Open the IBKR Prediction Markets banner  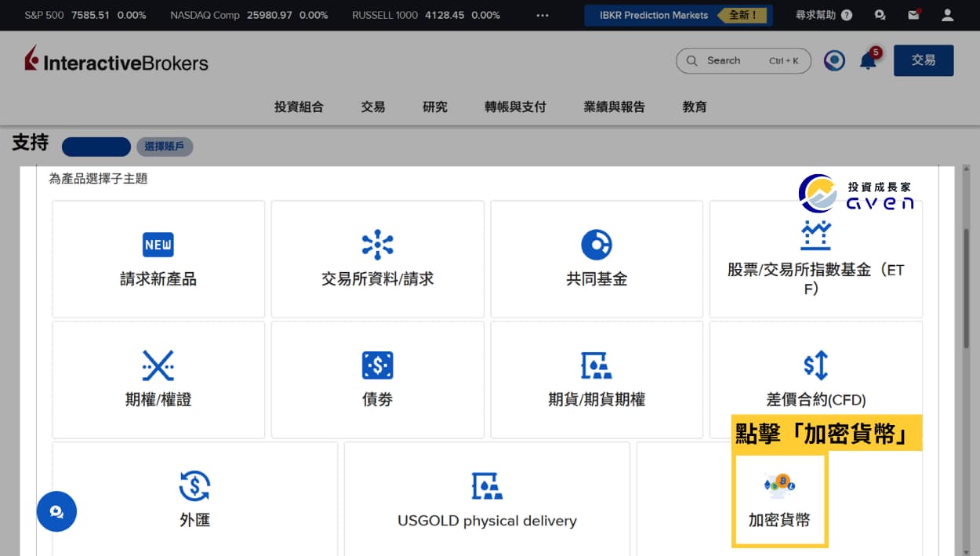click(678, 15)
